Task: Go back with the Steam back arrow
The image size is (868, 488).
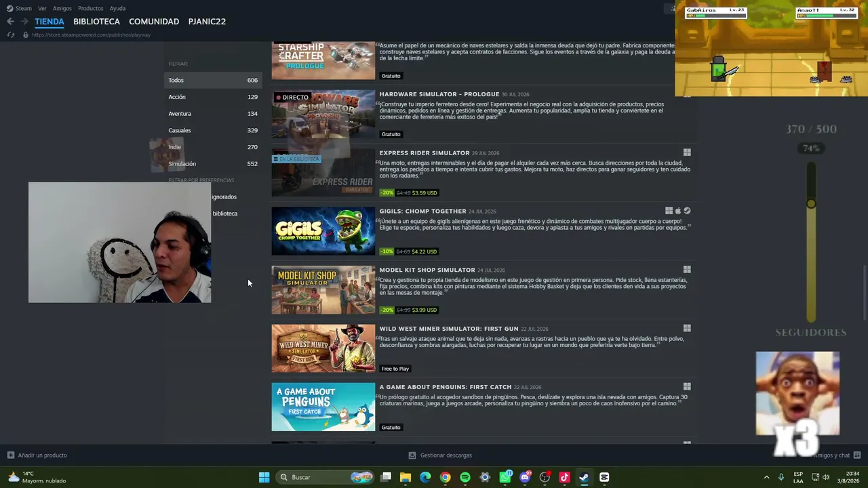Action: [10, 22]
